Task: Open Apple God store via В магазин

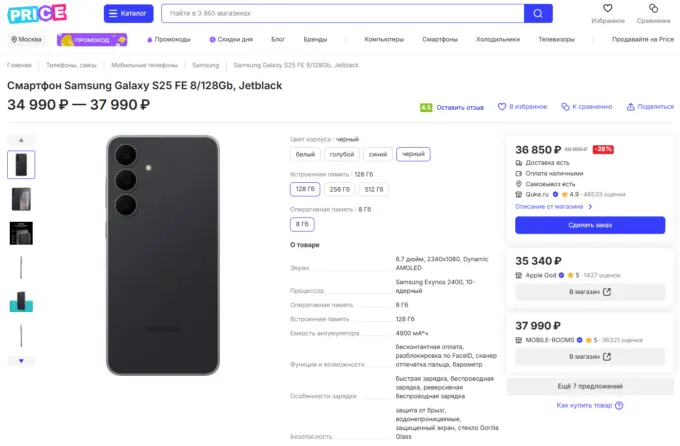Action: (590, 292)
